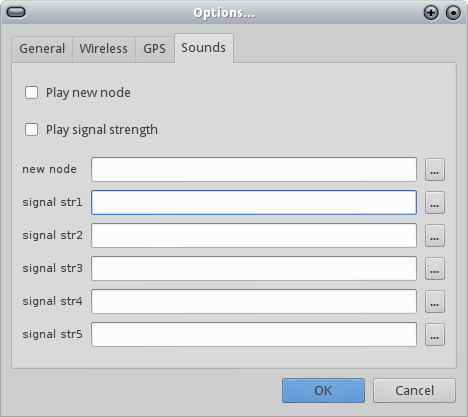Click the maximize plus button in title bar

pos(431,13)
